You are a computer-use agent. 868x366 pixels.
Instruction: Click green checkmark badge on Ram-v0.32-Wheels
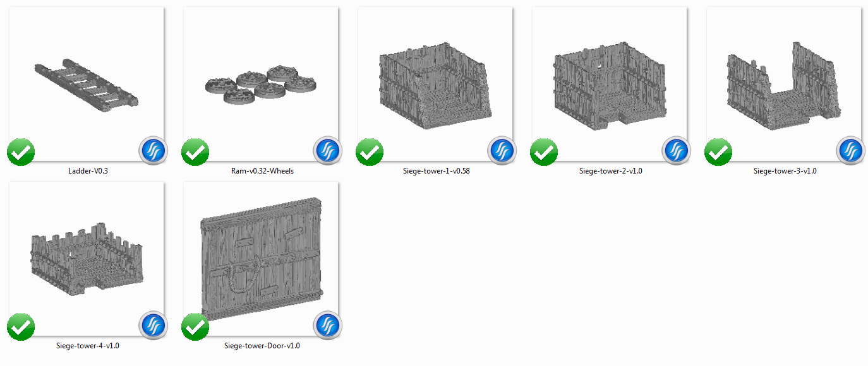click(x=195, y=152)
